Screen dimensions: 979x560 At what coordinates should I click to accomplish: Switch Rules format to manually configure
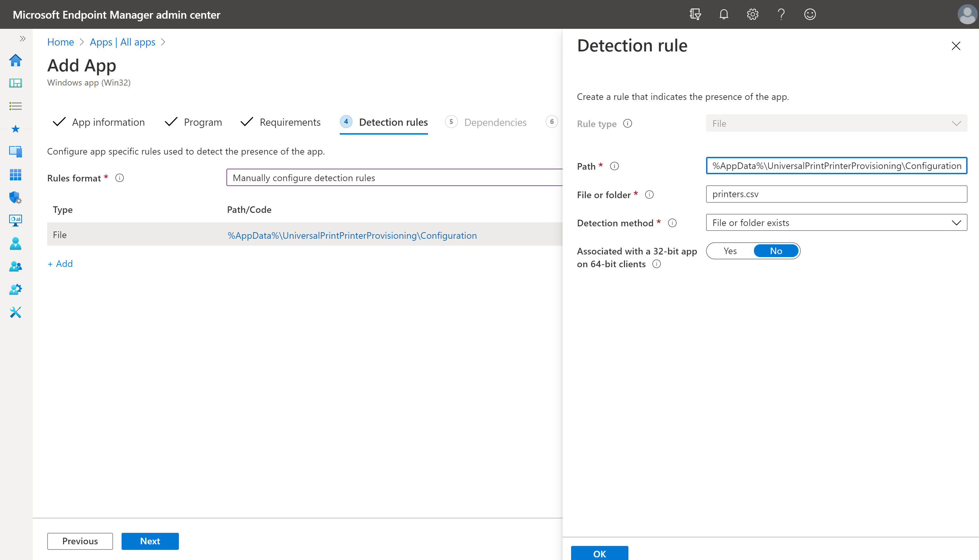(x=397, y=177)
